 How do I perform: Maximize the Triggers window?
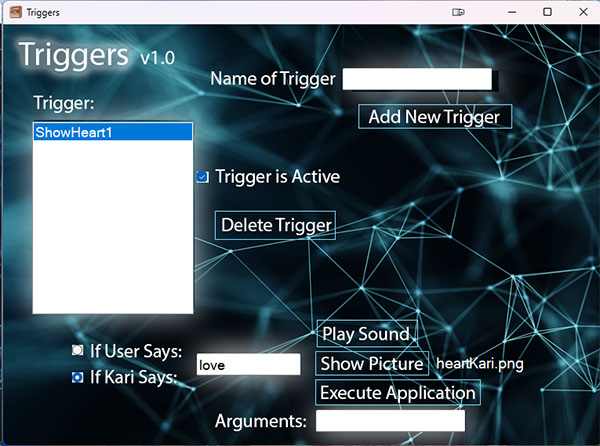[547, 12]
